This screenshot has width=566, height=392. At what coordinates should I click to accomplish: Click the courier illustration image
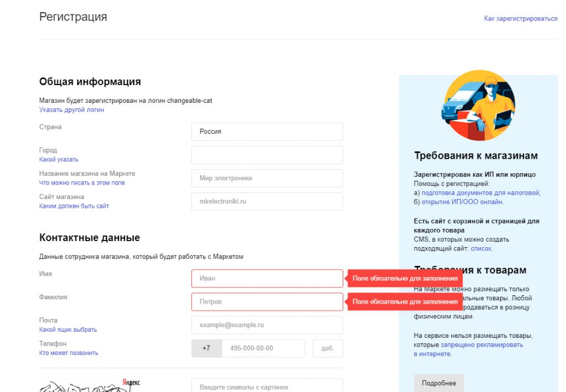point(479,106)
